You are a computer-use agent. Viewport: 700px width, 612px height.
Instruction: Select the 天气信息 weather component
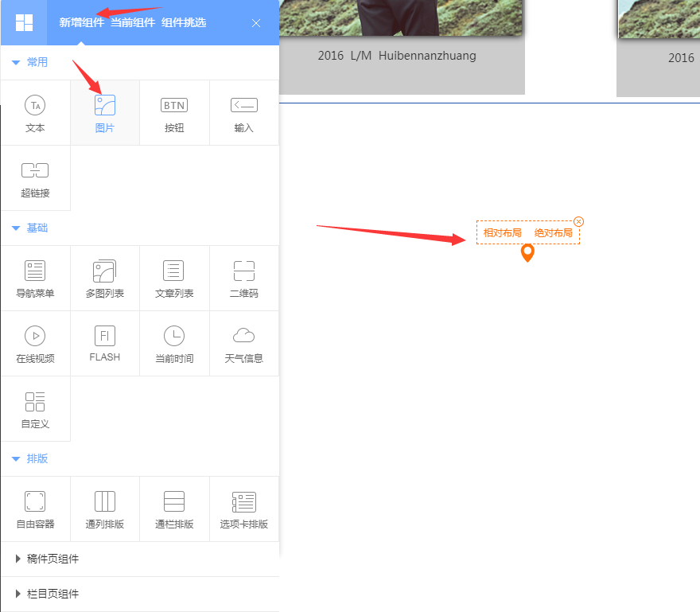point(244,343)
